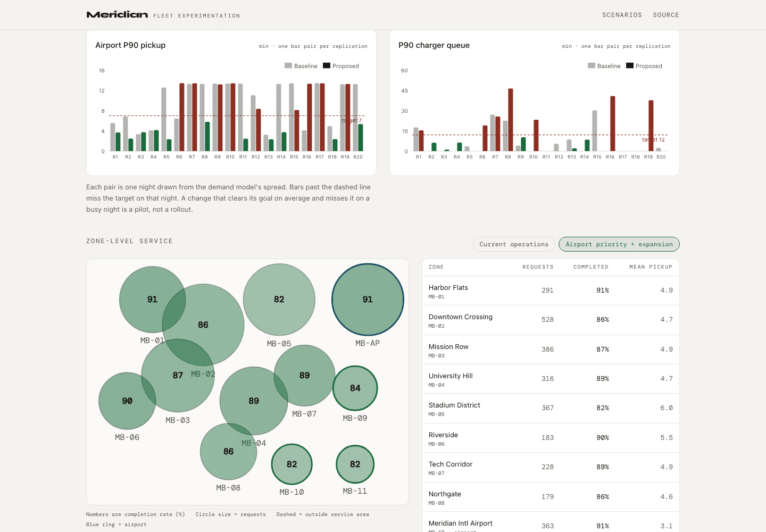Click the MB-01 code under Harbor Flats
766x532 pixels.
(436, 297)
